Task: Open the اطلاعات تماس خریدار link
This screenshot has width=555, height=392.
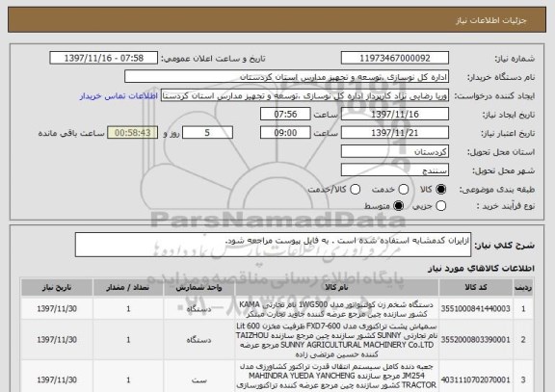Action: [119, 96]
